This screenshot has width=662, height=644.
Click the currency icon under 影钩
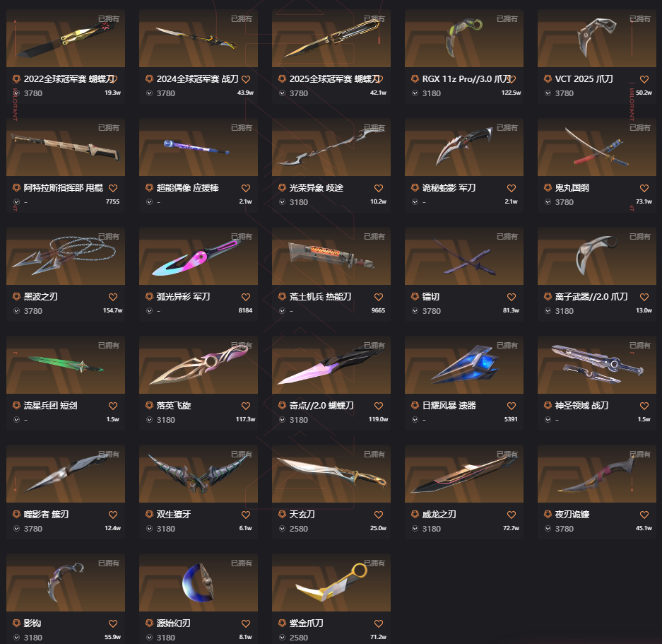click(x=16, y=637)
